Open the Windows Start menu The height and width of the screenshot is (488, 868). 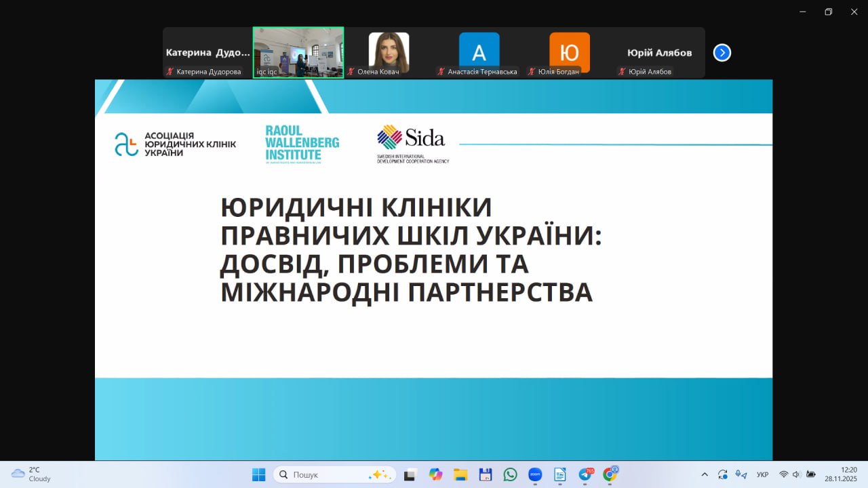[x=259, y=474]
